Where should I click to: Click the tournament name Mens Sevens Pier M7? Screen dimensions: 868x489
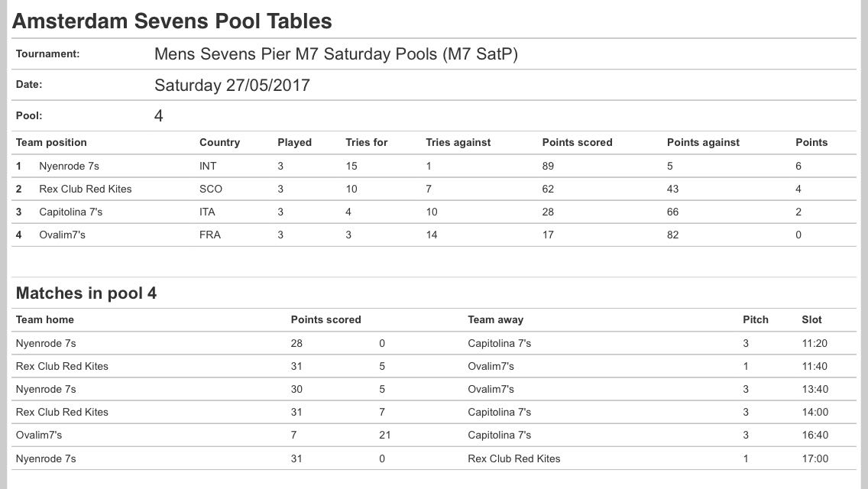tap(336, 54)
